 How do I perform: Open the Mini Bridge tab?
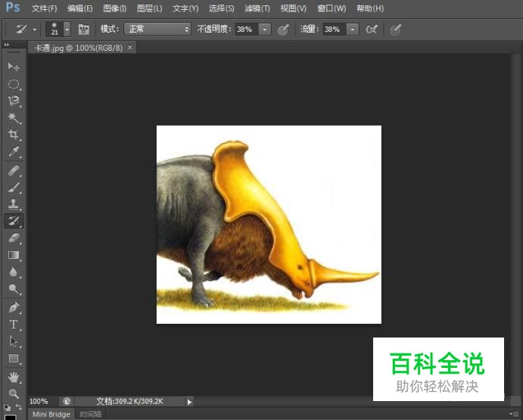click(x=51, y=415)
